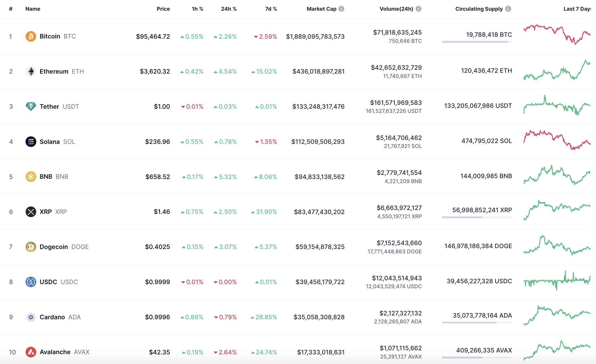Sort table by Price column header
This screenshot has height=364, width=596.
163,9
